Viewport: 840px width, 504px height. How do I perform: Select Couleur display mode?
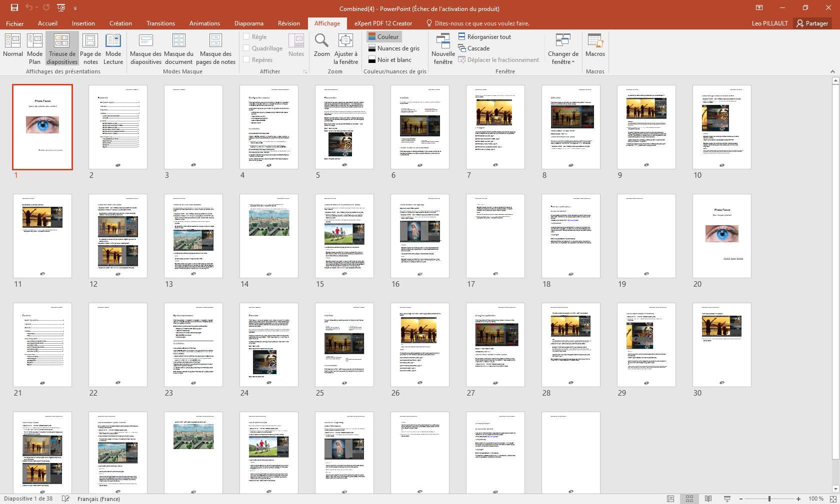(384, 36)
